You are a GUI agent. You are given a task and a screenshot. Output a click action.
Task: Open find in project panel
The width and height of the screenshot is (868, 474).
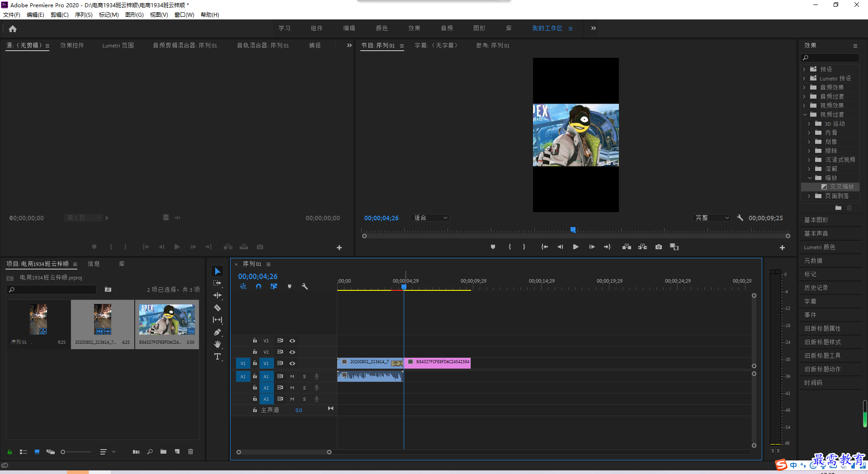(150, 451)
